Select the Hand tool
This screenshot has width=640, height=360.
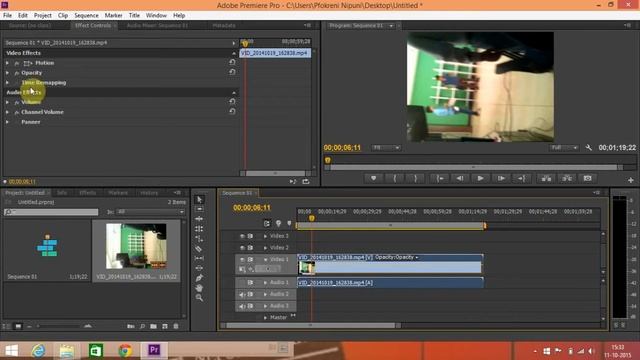coord(199,288)
